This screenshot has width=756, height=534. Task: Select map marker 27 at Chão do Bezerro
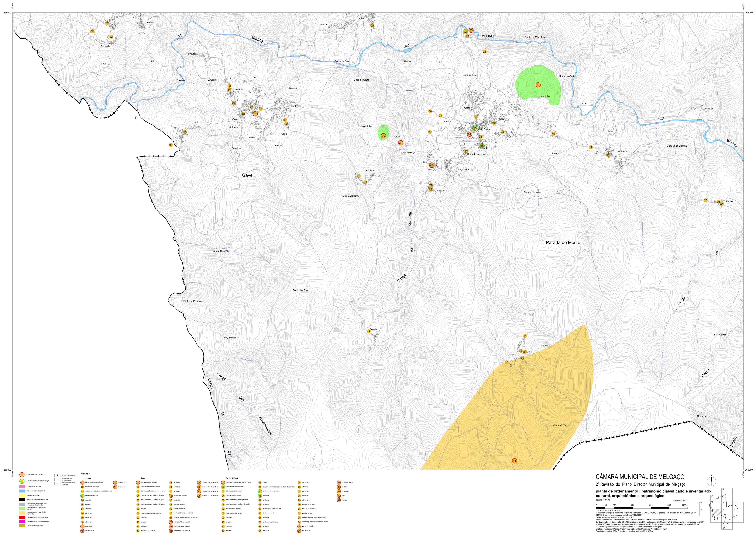(466, 152)
